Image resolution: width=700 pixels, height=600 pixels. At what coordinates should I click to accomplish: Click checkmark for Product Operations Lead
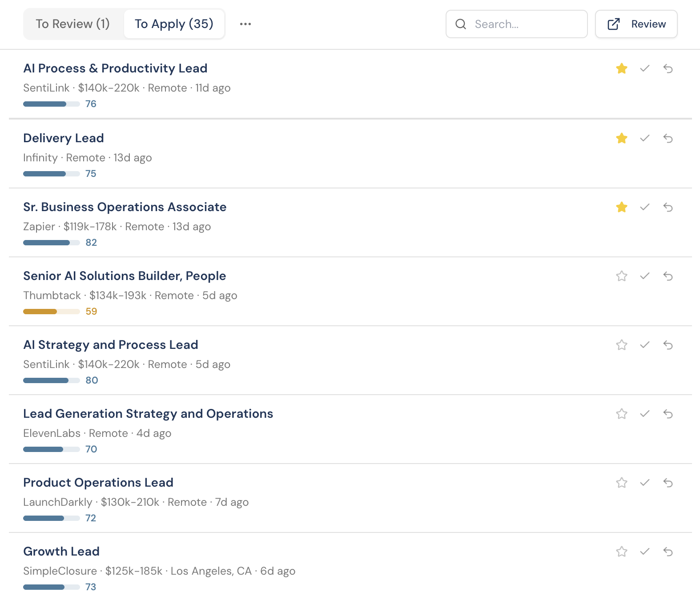(x=645, y=483)
